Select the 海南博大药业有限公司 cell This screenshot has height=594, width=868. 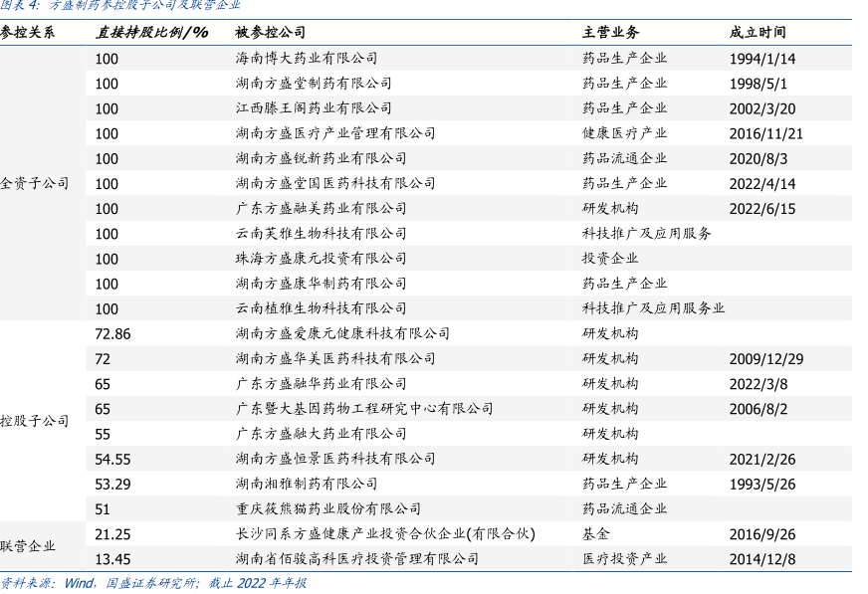307,59
